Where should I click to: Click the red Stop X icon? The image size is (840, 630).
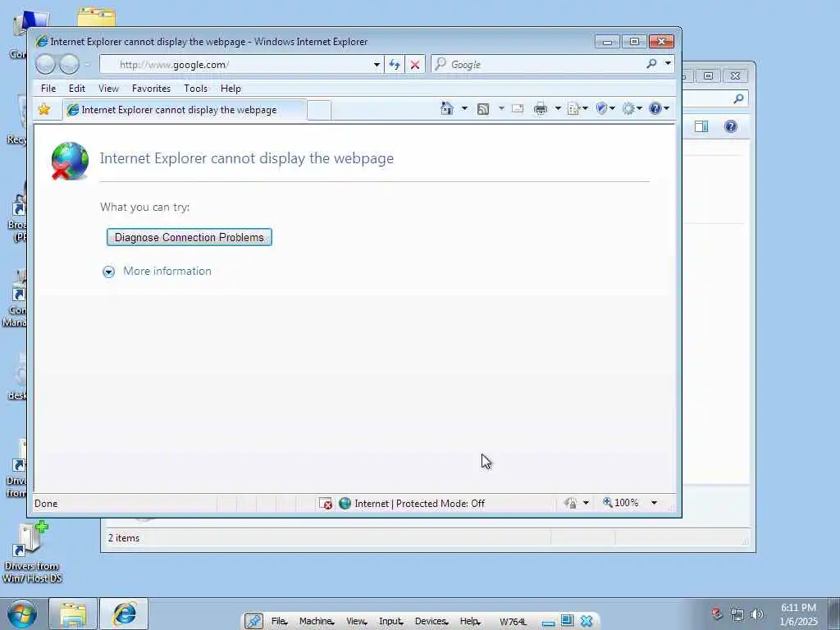coord(414,65)
